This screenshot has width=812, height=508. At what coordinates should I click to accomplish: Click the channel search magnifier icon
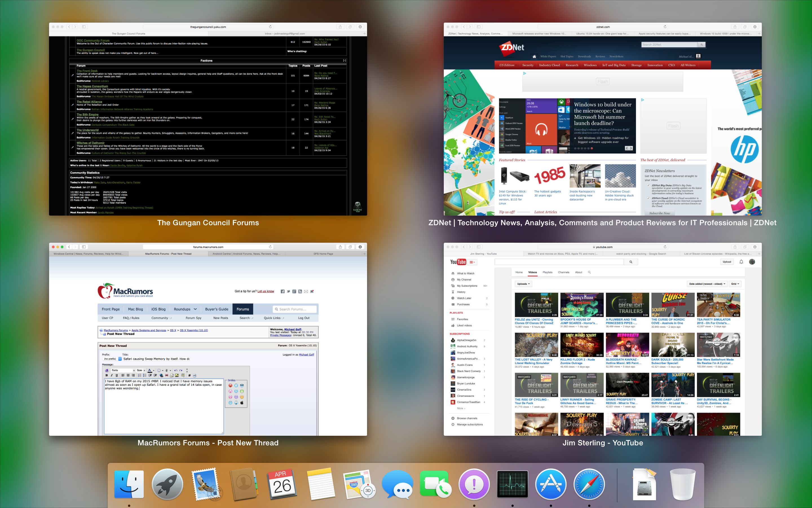(589, 272)
